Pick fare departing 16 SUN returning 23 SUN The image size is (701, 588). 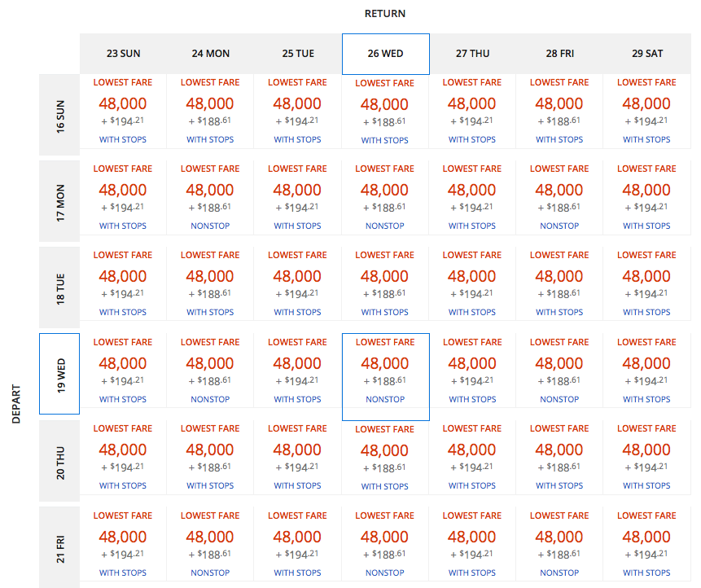click(x=123, y=112)
